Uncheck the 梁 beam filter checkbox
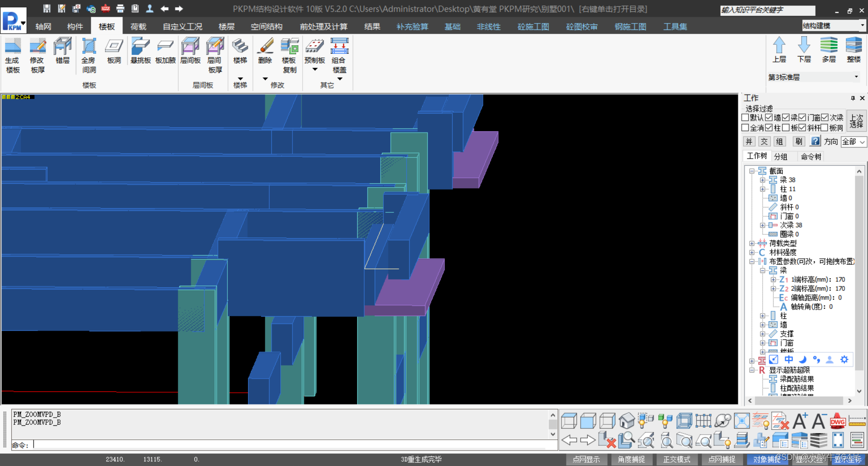 tap(786, 118)
